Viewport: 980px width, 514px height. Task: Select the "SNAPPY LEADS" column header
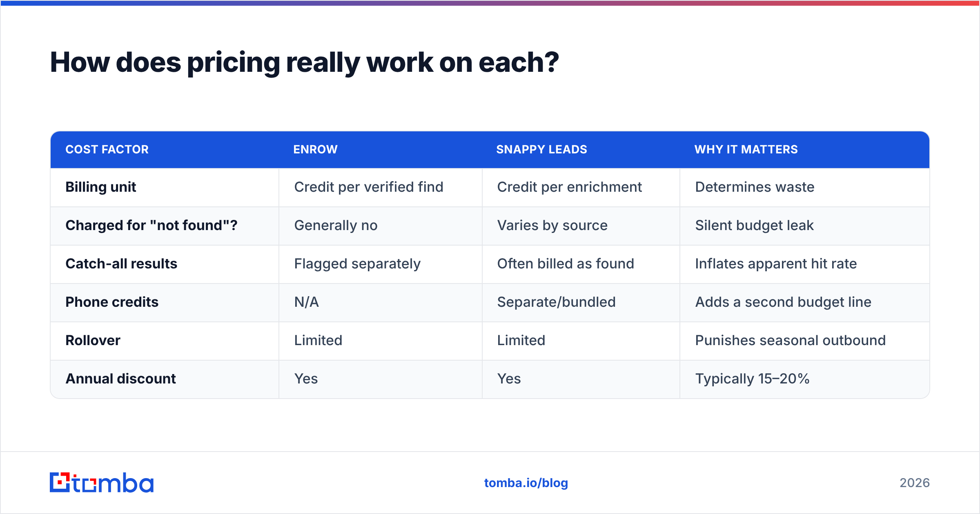click(541, 149)
